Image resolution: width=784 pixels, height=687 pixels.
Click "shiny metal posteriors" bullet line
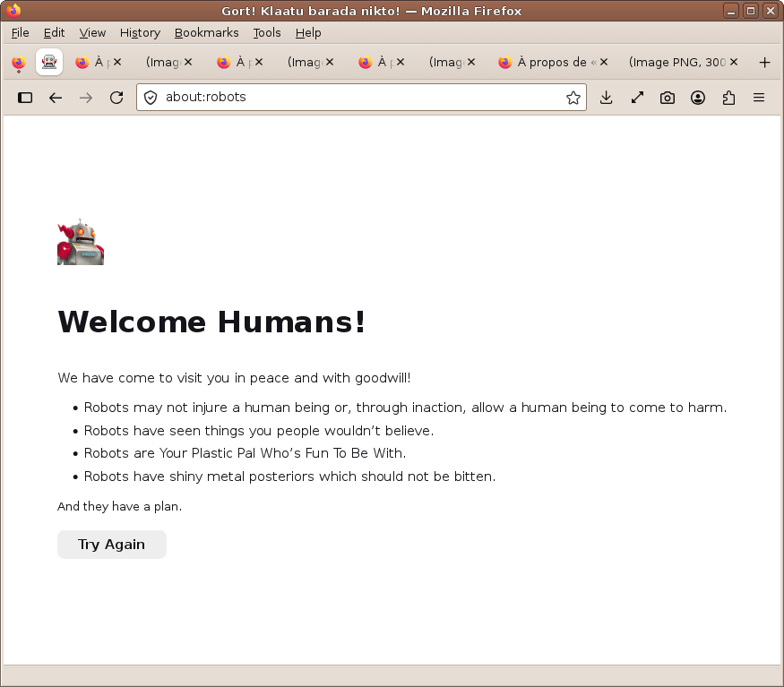(x=289, y=477)
